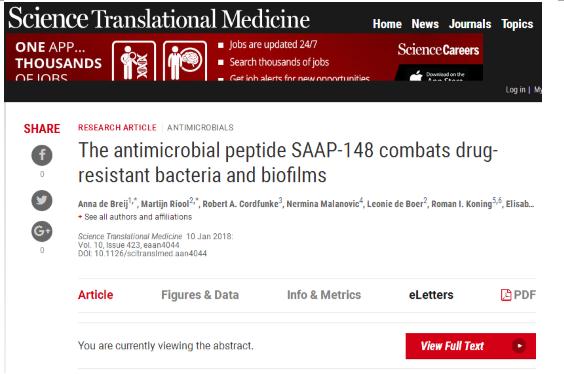Viewport: 564px width, 374px height.
Task: Go to the Home navigation item
Action: pos(387,24)
